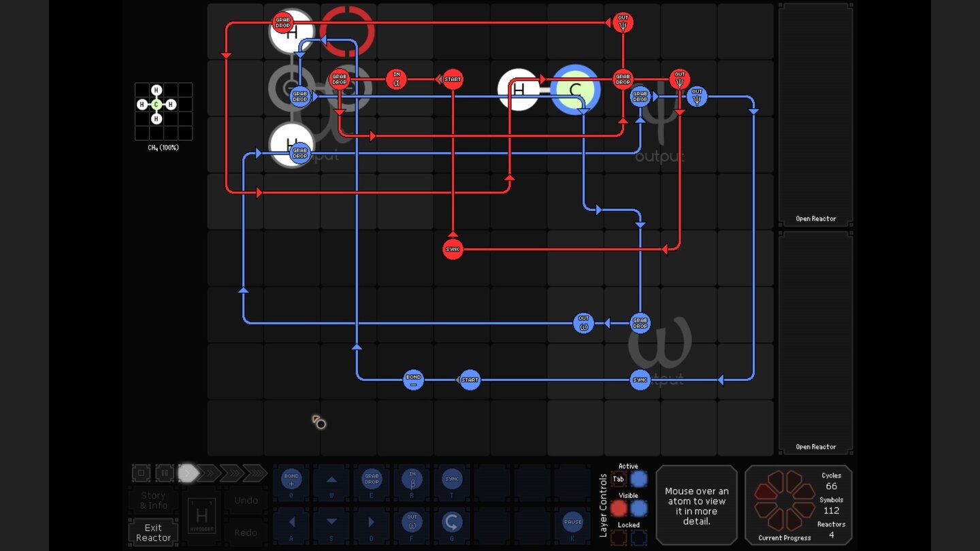The image size is (980, 551).
Task: Pick the rotate instruction (G)
Action: tap(452, 526)
